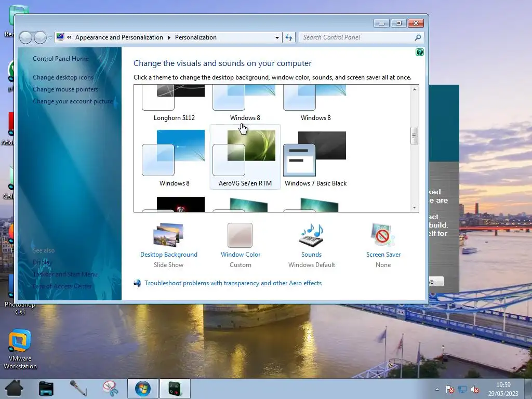Viewport: 532px width, 399px height.
Task: Click in the Search Control Panel field
Action: coord(358,37)
